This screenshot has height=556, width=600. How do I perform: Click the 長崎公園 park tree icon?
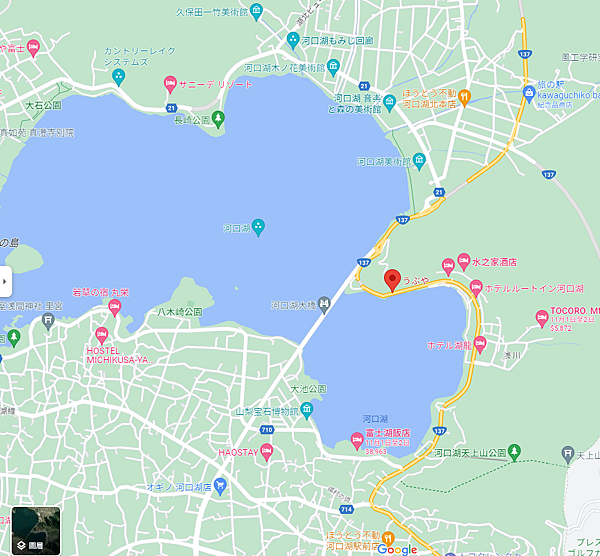(x=218, y=119)
